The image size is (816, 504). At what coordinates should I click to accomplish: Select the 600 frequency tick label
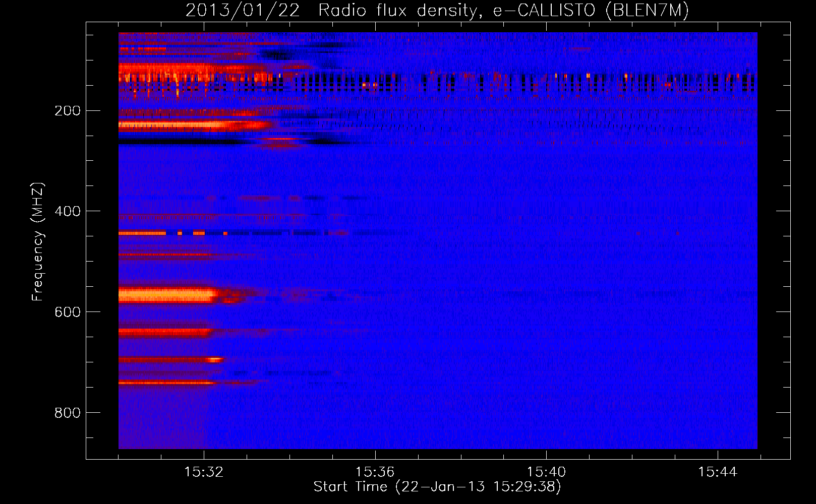pos(68,312)
